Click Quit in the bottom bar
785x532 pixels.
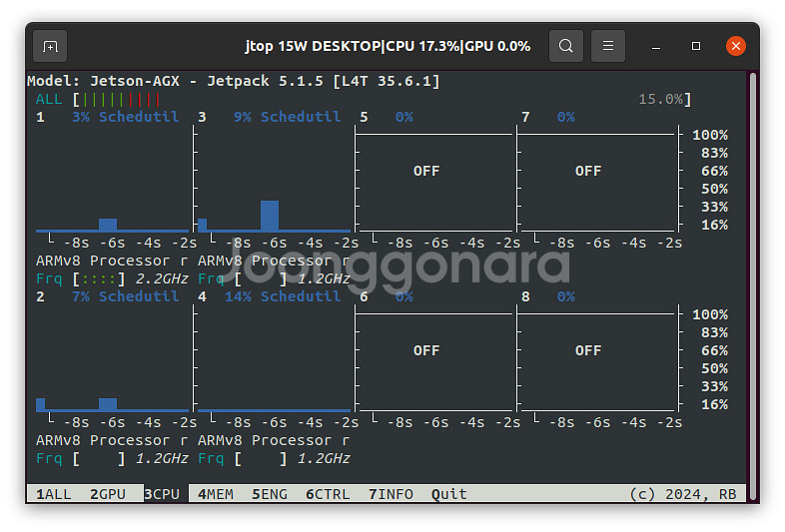pyautogui.click(x=449, y=494)
